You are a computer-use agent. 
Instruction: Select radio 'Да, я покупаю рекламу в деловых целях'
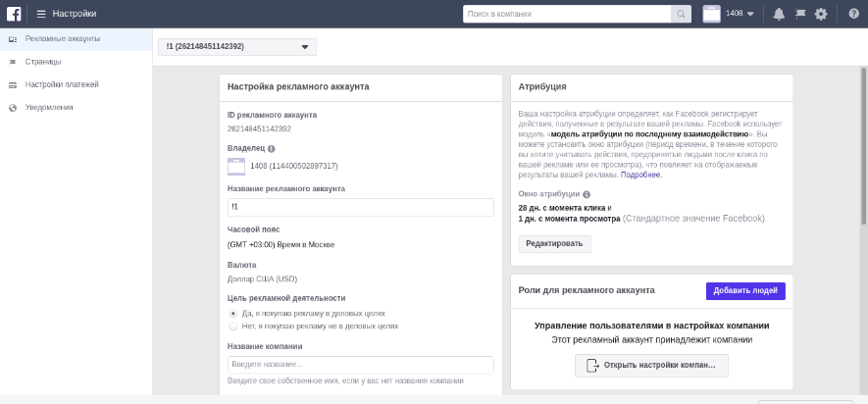pyautogui.click(x=232, y=313)
